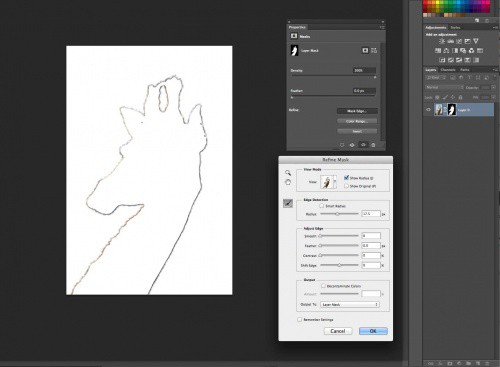Screen dimensions: 500x367
Task: Open the layer filter Kind dropdown
Action: (x=436, y=77)
